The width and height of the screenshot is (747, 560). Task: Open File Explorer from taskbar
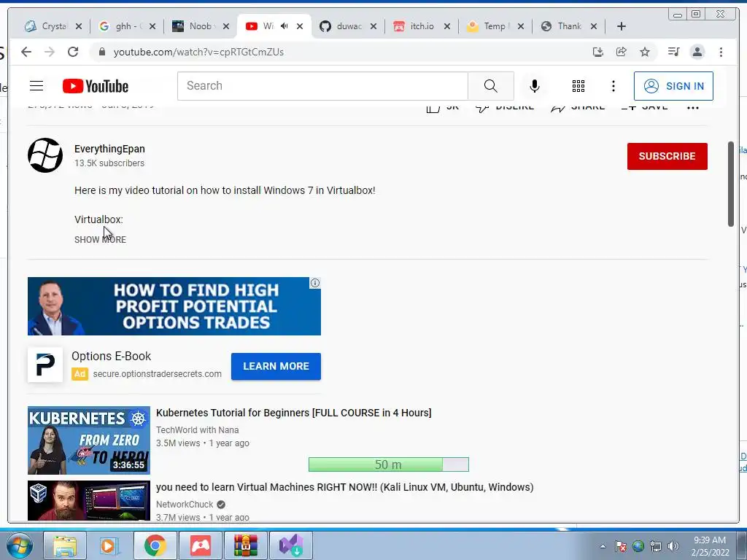(65, 545)
